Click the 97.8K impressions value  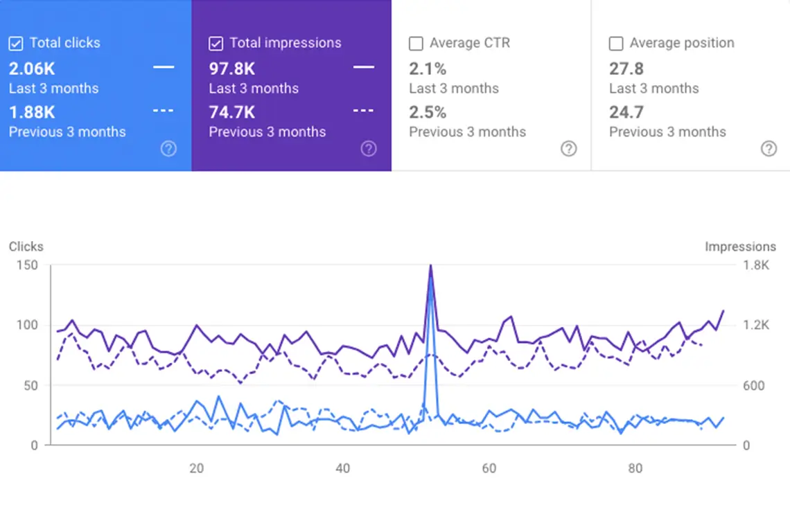(232, 69)
